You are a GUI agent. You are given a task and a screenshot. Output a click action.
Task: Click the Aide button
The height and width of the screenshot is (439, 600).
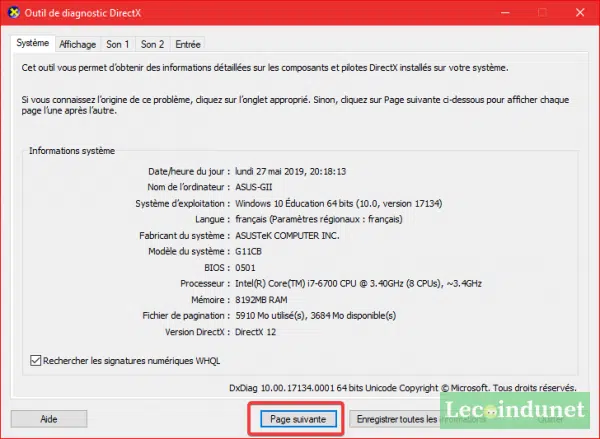tap(49, 419)
